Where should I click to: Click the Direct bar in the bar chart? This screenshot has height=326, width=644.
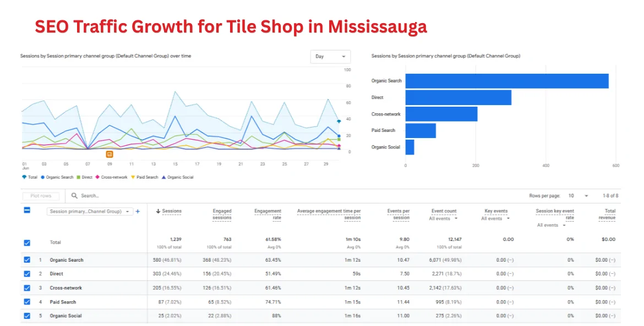click(x=459, y=98)
